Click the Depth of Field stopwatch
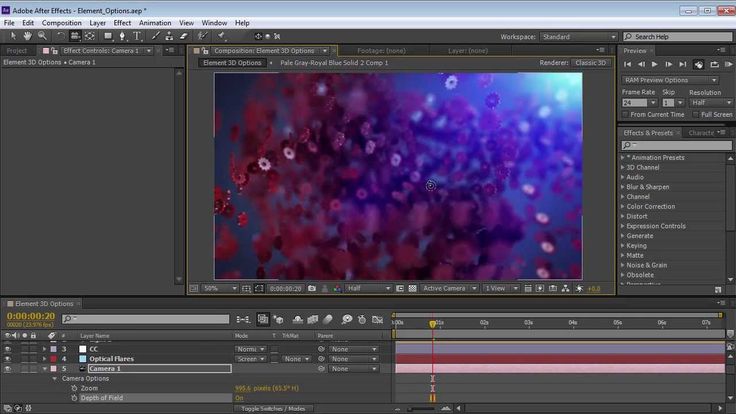 tap(74, 398)
